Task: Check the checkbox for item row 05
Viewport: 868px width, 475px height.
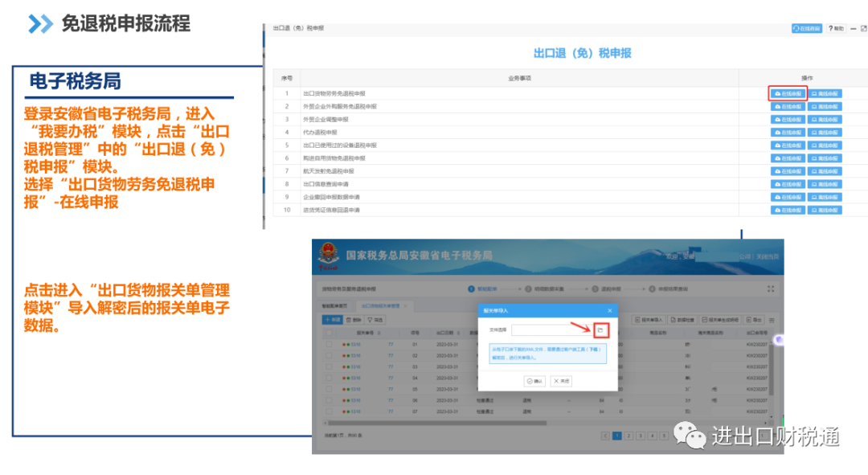Action: (329, 389)
